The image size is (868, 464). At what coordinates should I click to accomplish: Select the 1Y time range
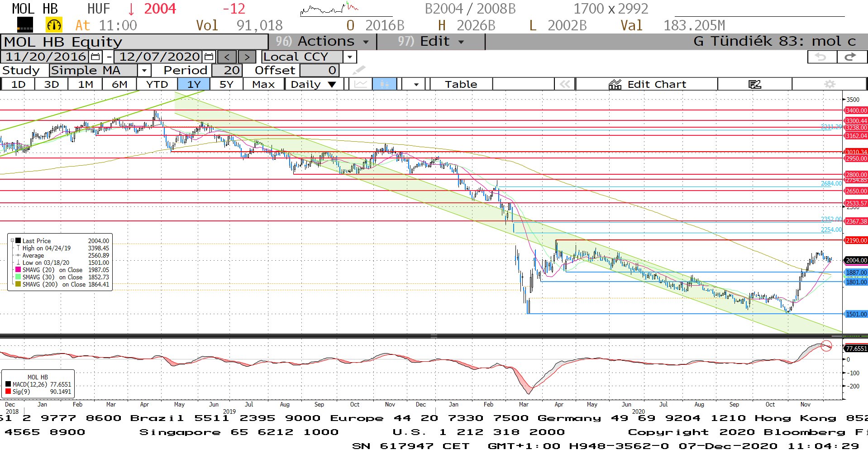(194, 85)
